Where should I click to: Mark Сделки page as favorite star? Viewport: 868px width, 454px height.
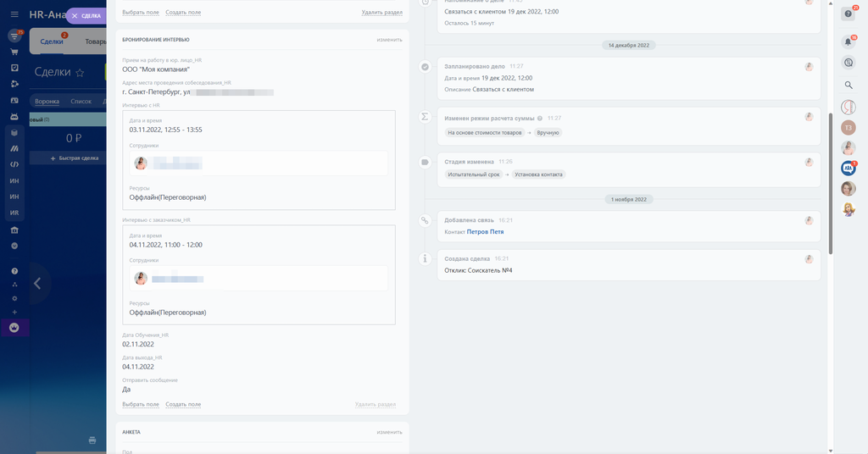click(80, 73)
